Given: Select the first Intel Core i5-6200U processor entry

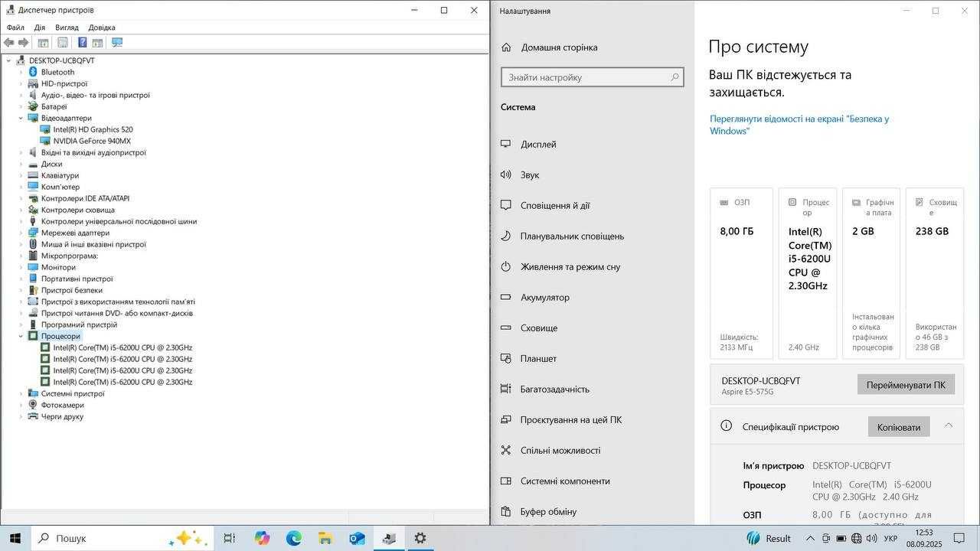Looking at the screenshot, I should click(x=122, y=347).
